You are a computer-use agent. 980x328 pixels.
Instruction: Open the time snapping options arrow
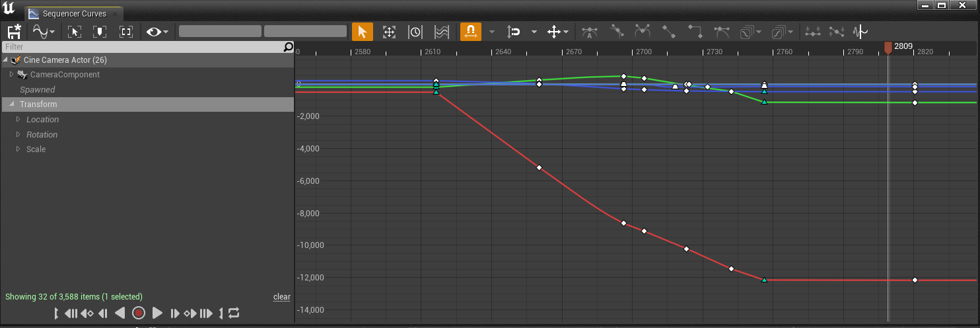491,31
